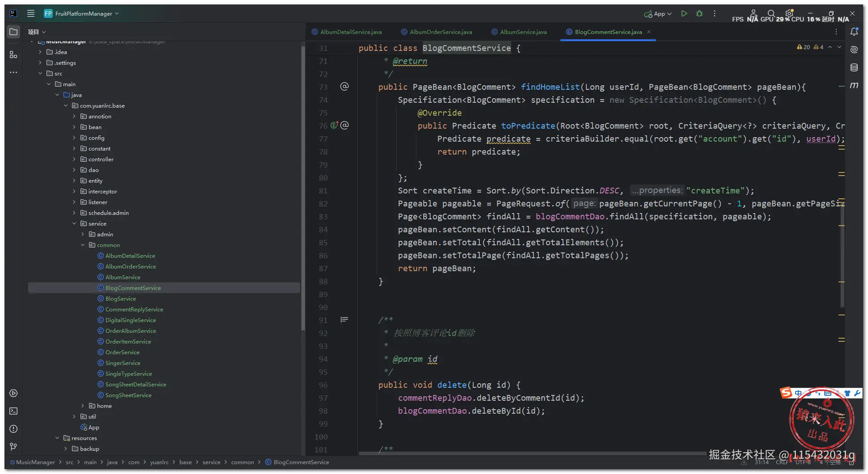Screen dimensions: 868x474
Task: Click the editor horizontal scrollbar
Action: tap(532, 453)
